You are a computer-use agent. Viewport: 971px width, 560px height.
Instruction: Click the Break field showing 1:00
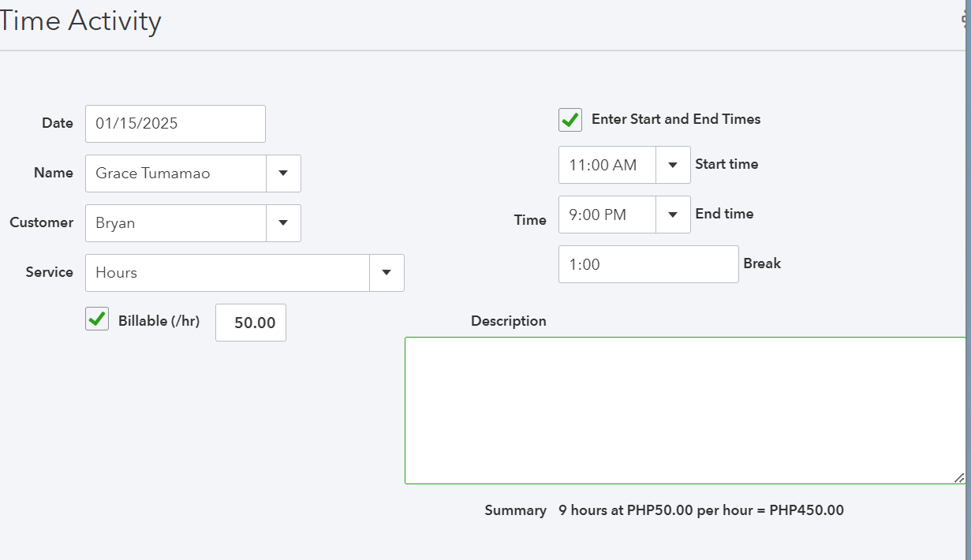[x=648, y=264]
